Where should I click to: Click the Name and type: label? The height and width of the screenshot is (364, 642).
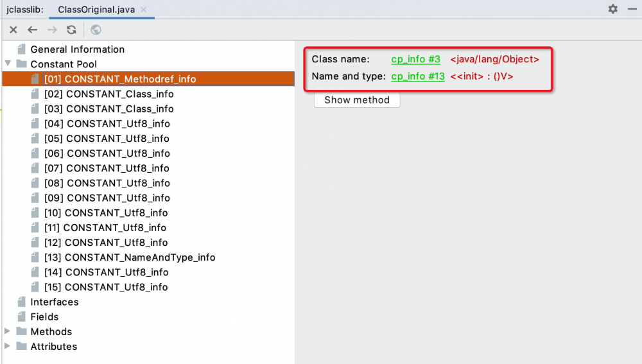point(349,76)
